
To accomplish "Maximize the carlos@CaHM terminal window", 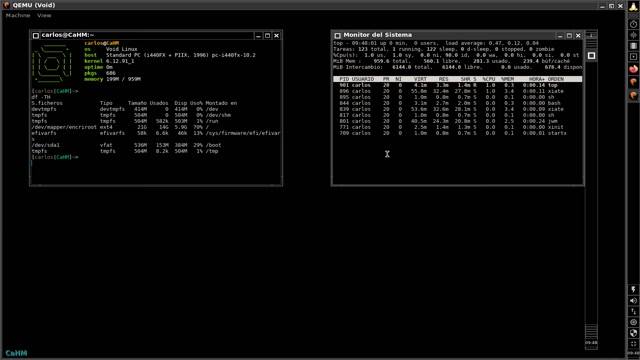I will tap(267, 36).
